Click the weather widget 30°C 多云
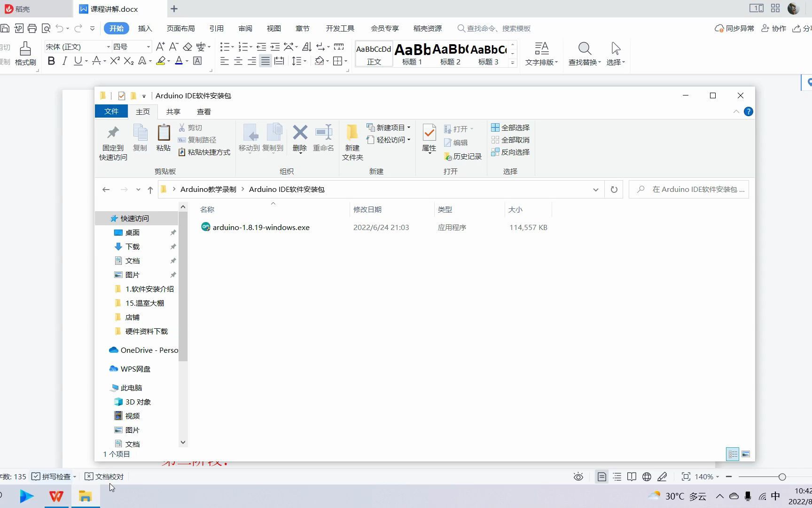 pos(677,496)
